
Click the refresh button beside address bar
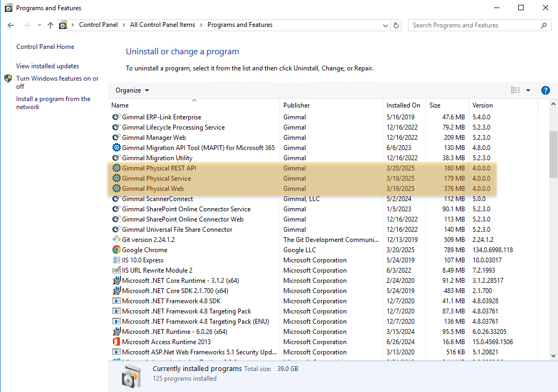click(x=397, y=25)
